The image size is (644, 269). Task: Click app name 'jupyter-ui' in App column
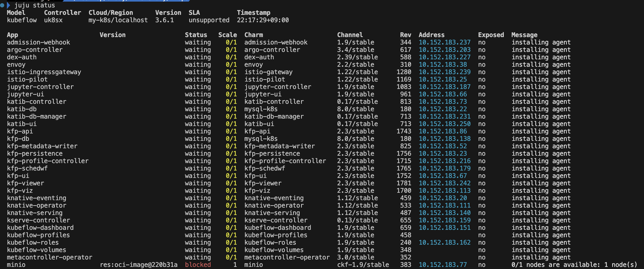[x=25, y=94]
